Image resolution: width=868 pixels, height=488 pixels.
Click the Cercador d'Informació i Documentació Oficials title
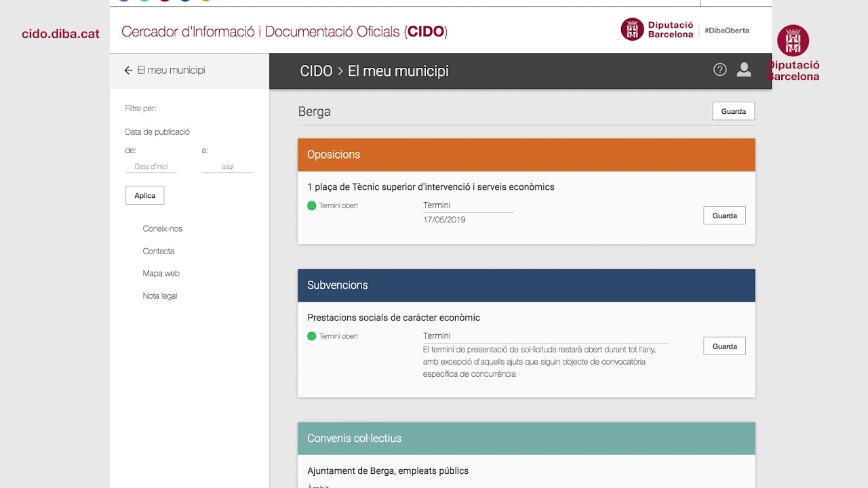click(284, 32)
